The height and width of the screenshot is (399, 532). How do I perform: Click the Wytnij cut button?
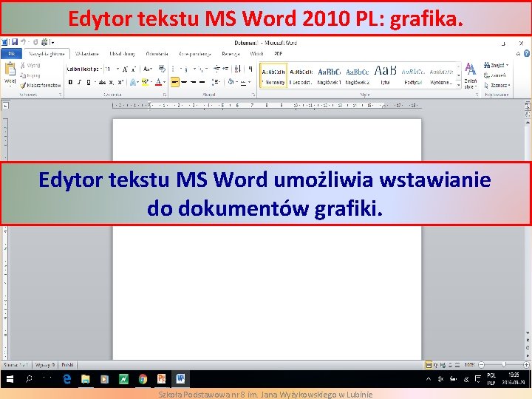[30, 65]
